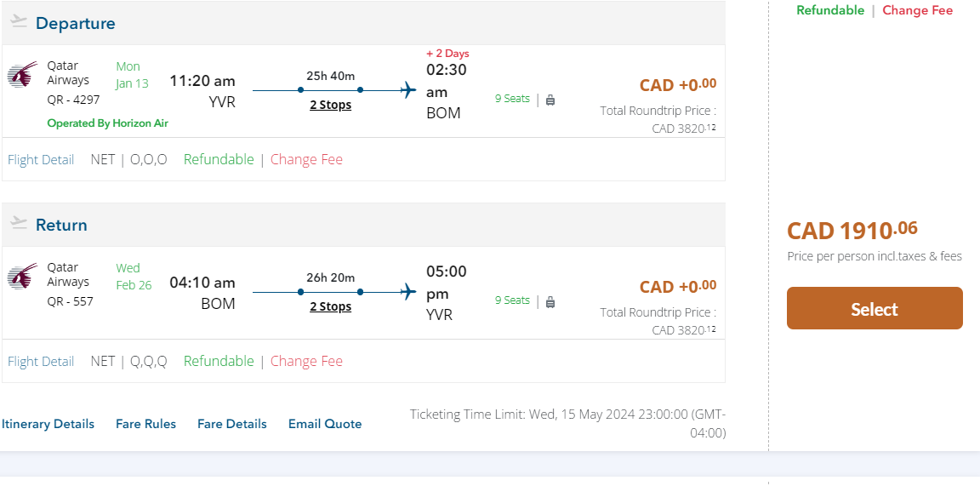Image resolution: width=980 pixels, height=486 pixels.
Task: Show the return flight's 2 Stops details
Action: click(x=330, y=306)
